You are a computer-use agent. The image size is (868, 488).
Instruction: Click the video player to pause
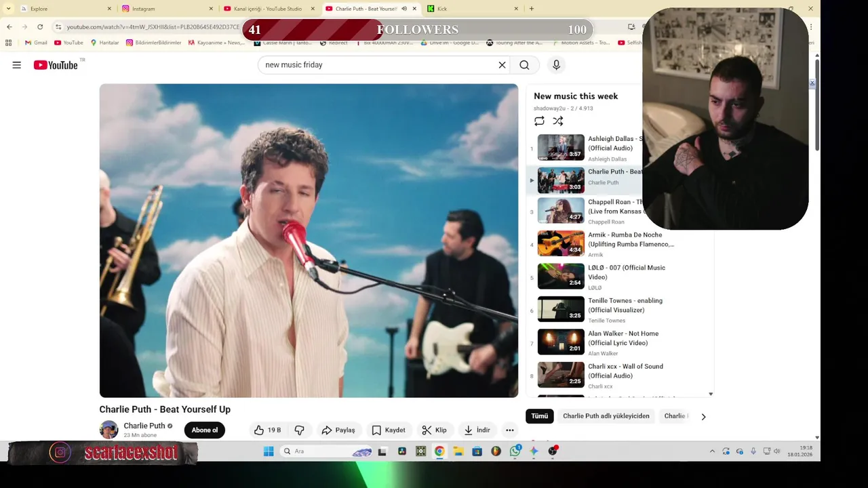click(x=309, y=241)
